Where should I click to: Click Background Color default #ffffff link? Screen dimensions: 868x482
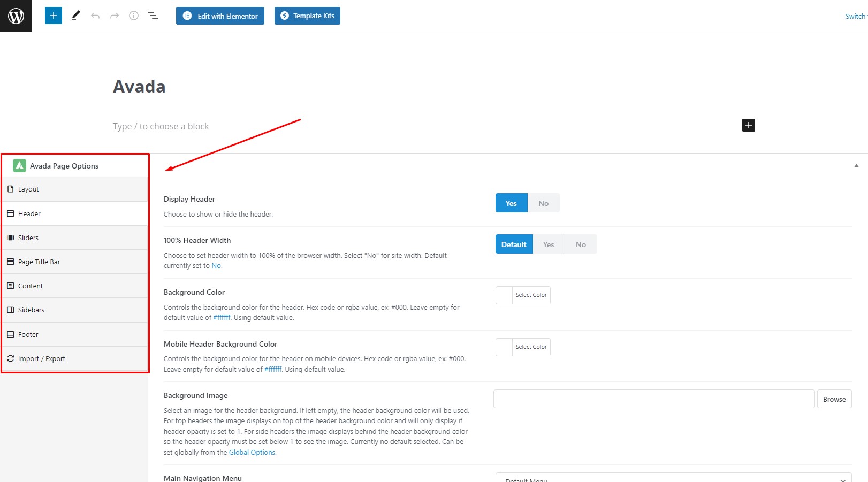point(222,318)
